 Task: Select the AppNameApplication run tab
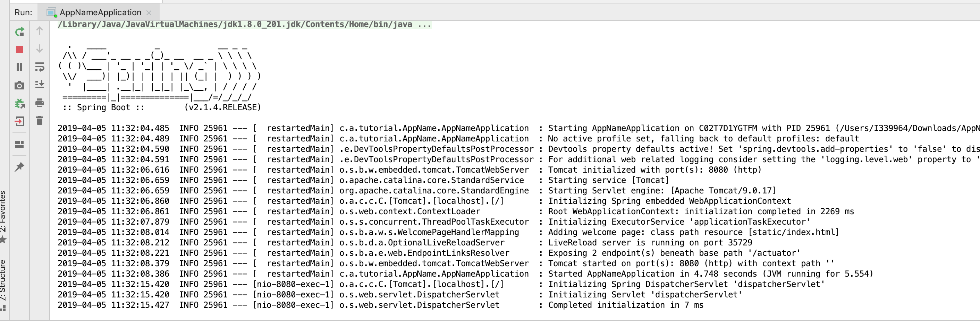100,12
